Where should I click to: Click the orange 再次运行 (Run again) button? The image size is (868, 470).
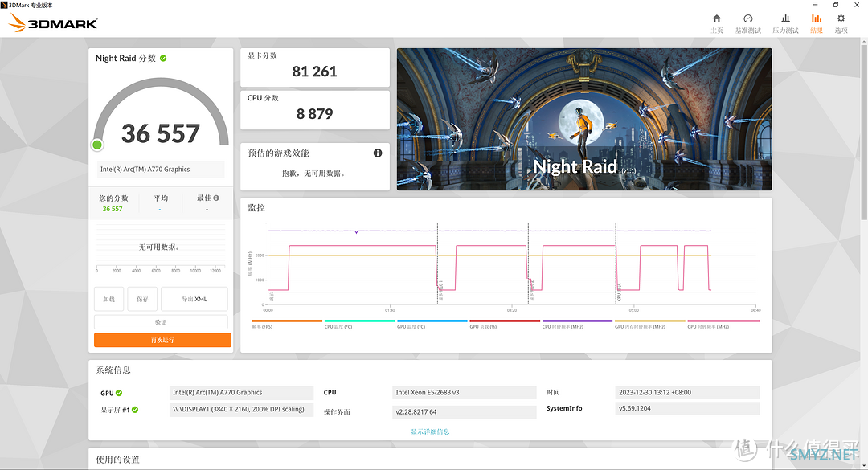(162, 340)
